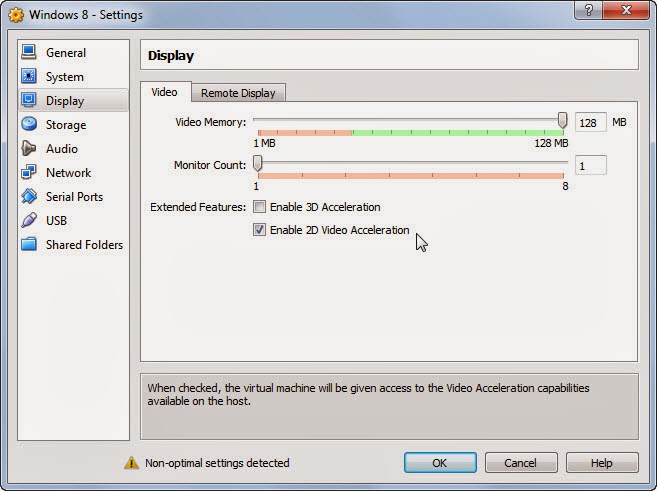The width and height of the screenshot is (657, 491).
Task: Open Serial Ports settings
Action: tap(74, 196)
